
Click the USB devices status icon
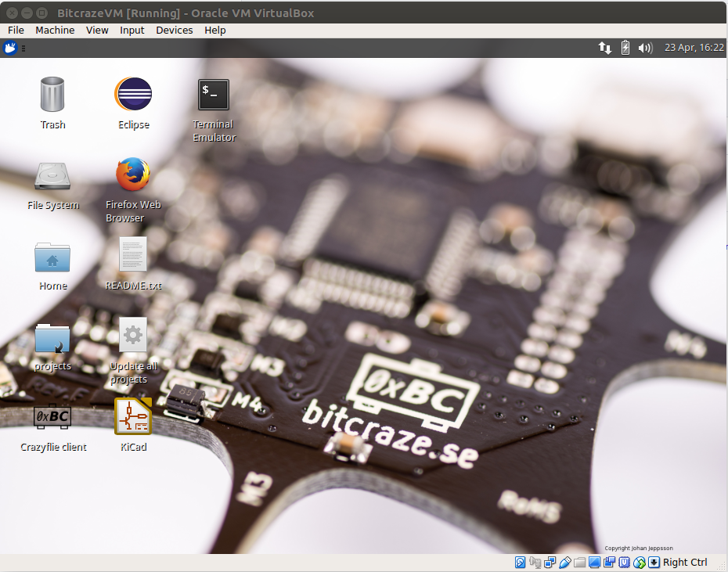(564, 563)
